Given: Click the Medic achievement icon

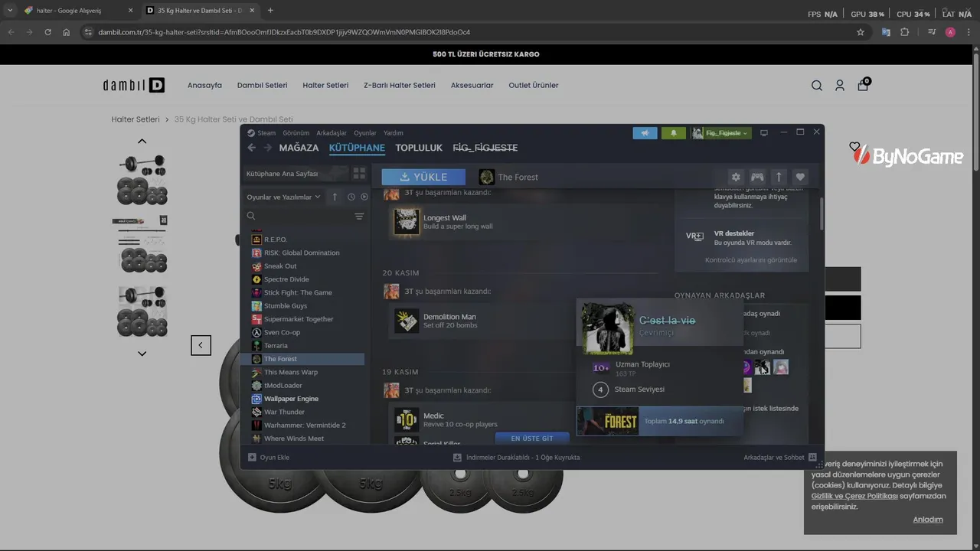Looking at the screenshot, I should click(407, 419).
